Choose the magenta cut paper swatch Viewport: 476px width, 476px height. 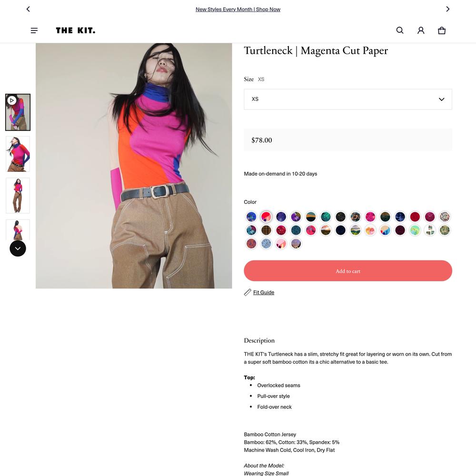coord(266,217)
